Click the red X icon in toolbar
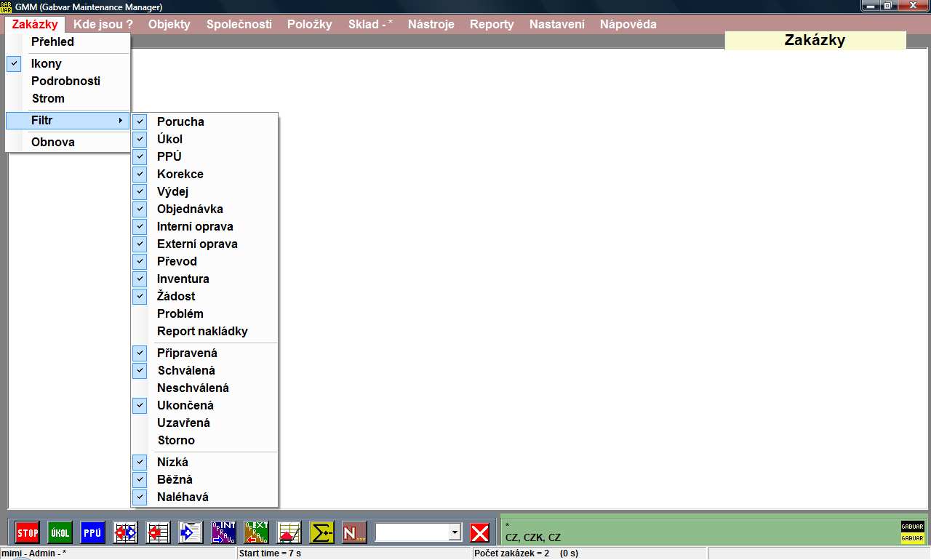 pos(480,532)
